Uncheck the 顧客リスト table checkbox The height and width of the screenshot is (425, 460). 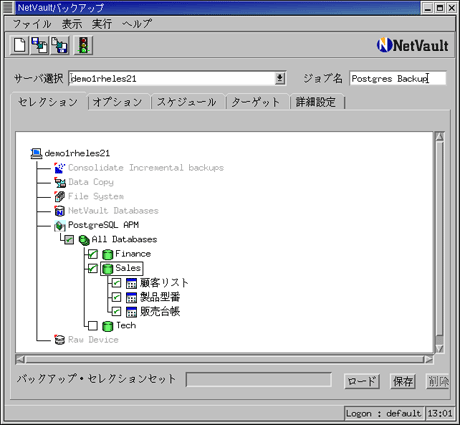coord(116,283)
